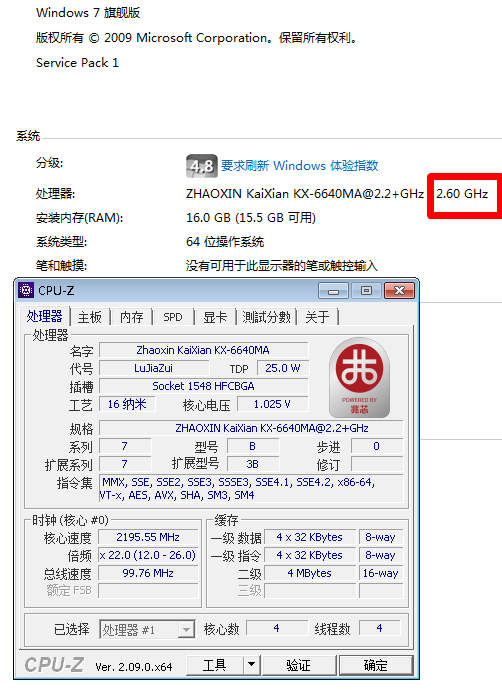Image resolution: width=502 pixels, height=690 pixels.
Task: Click the TDP value 25.0 W
Action: [282, 368]
